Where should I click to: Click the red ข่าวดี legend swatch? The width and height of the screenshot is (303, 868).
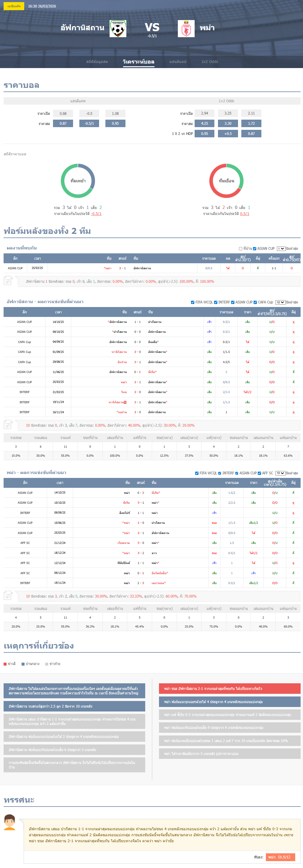[x=5, y=664]
